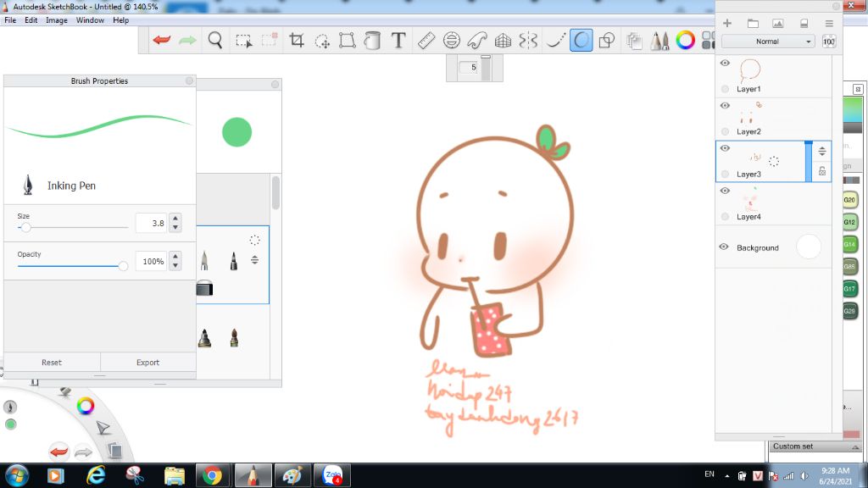Select the Zoom magnifier tool
This screenshot has width=868, height=488.
214,40
